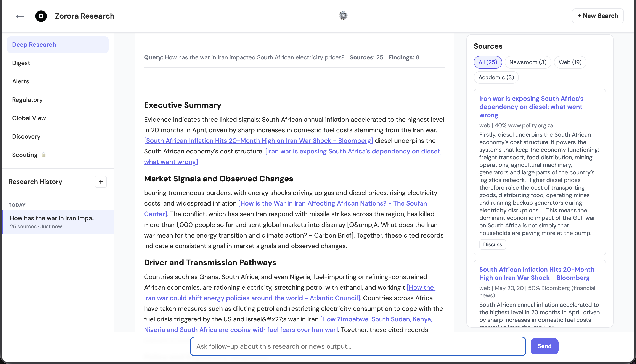This screenshot has width=636, height=364.
Task: Click the Sources panel heading
Action: (x=488, y=46)
